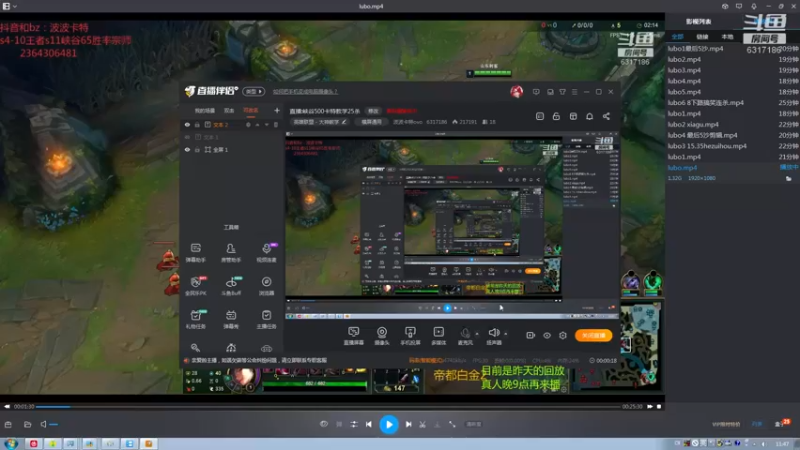Image resolution: width=800 pixels, height=450 pixels.
Task: Toggle the preview eye beside 关闭直播
Action: [547, 335]
